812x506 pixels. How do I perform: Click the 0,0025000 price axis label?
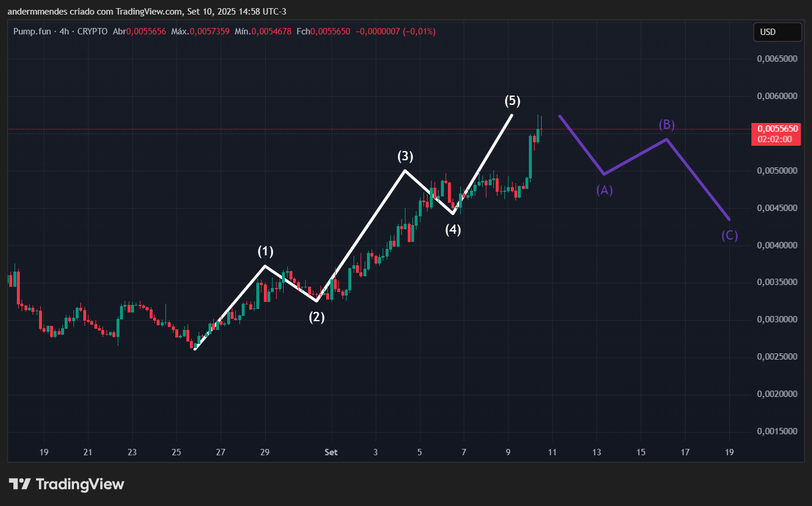[x=777, y=357]
